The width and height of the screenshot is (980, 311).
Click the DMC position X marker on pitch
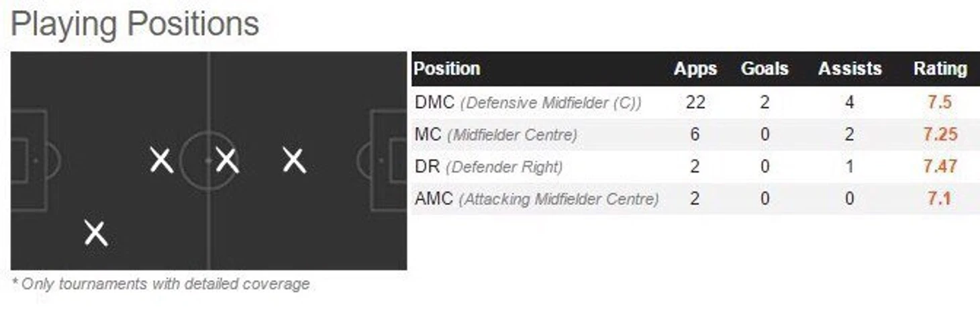tap(161, 161)
